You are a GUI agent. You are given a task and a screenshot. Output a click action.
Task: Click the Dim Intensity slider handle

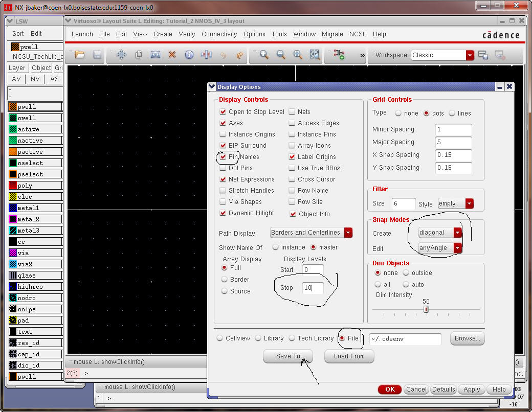(426, 309)
